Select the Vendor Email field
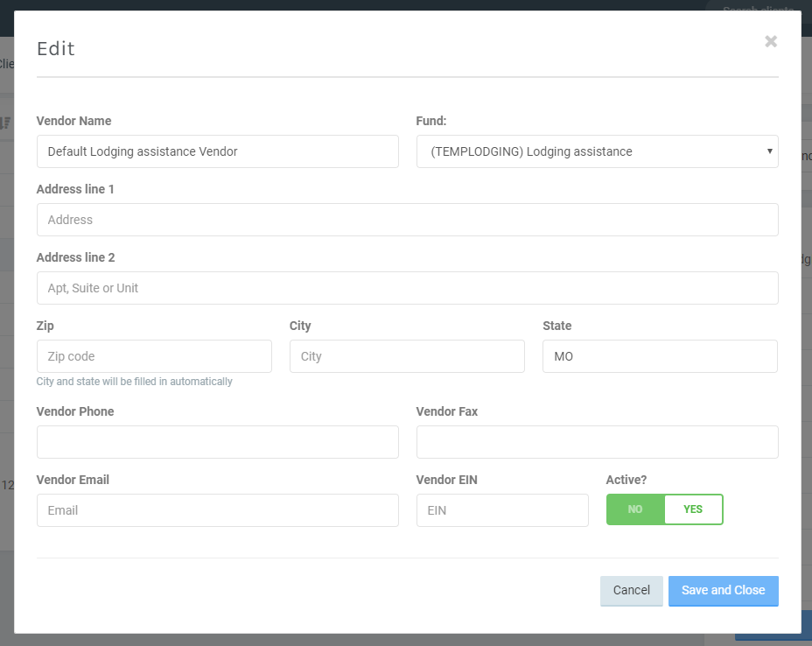Viewport: 812px width, 646px height. coord(217,510)
